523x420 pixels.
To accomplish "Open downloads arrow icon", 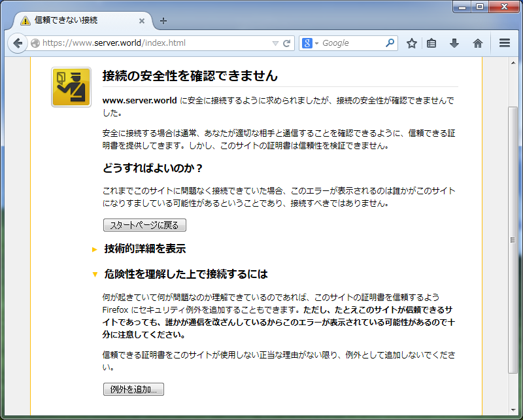I will (454, 43).
